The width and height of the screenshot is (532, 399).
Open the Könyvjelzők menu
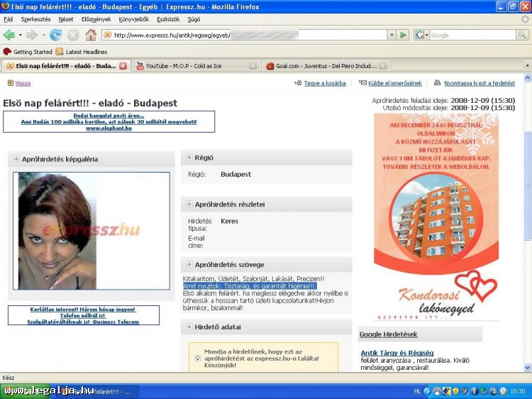(135, 19)
